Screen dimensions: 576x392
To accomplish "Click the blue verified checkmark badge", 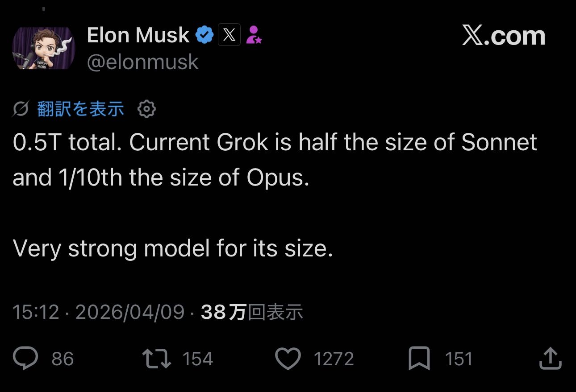I will (x=205, y=35).
